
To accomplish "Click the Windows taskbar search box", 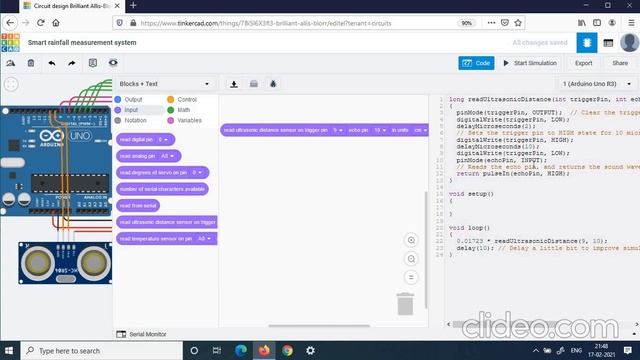I will click(x=101, y=351).
